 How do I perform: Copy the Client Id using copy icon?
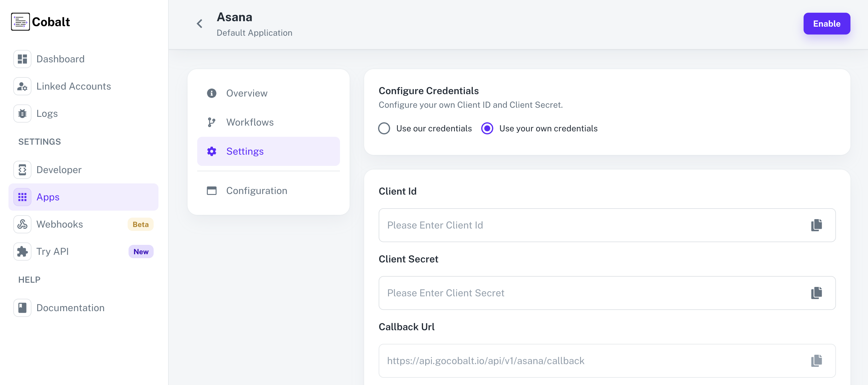817,225
